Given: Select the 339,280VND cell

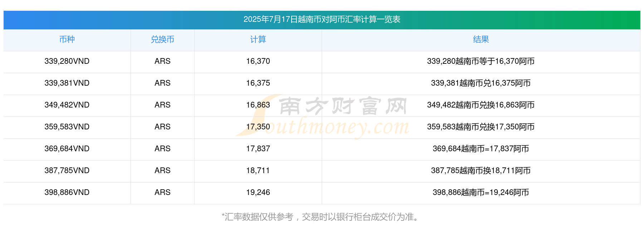Looking at the screenshot, I should point(67,61).
